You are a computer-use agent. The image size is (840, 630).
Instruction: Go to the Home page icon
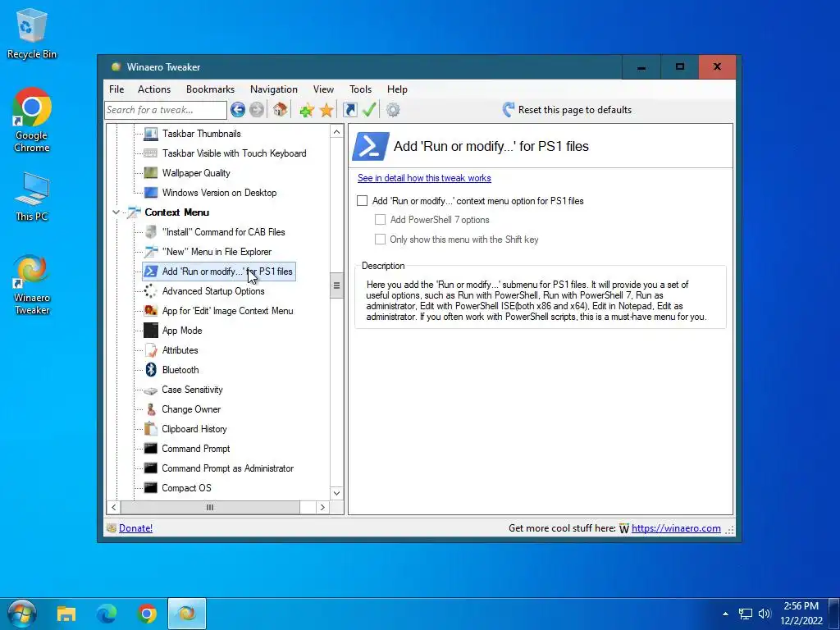[280, 110]
